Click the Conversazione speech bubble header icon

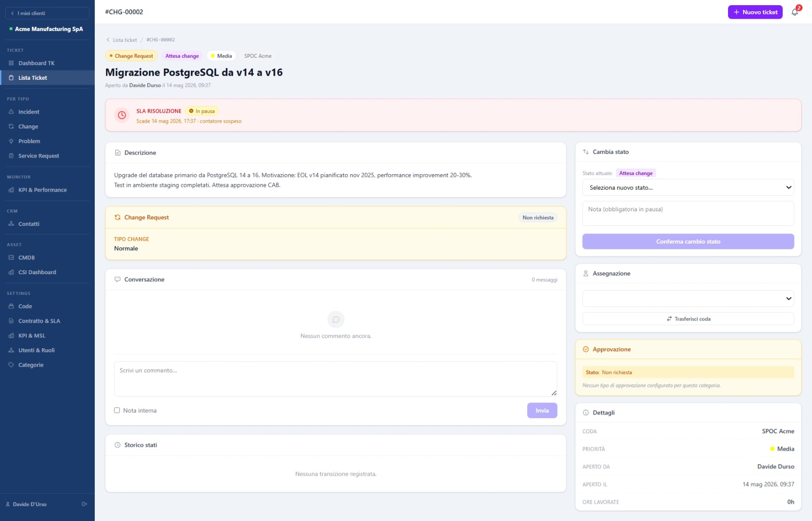point(118,279)
